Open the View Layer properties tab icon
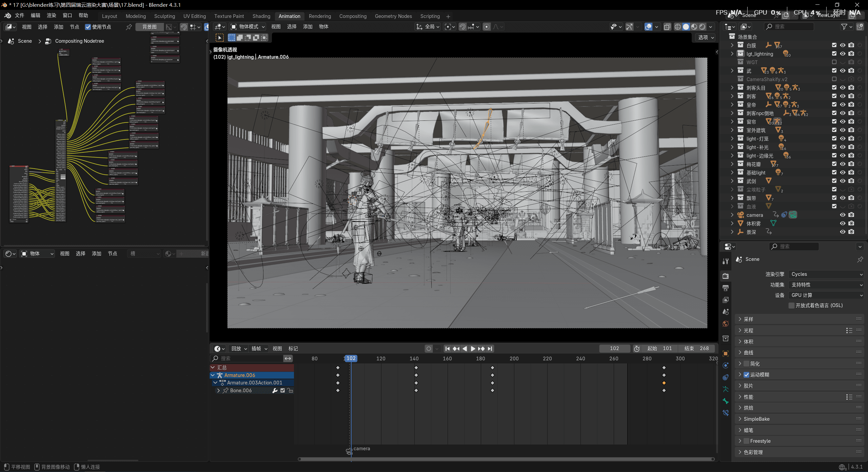The width and height of the screenshot is (868, 472). pos(726,300)
